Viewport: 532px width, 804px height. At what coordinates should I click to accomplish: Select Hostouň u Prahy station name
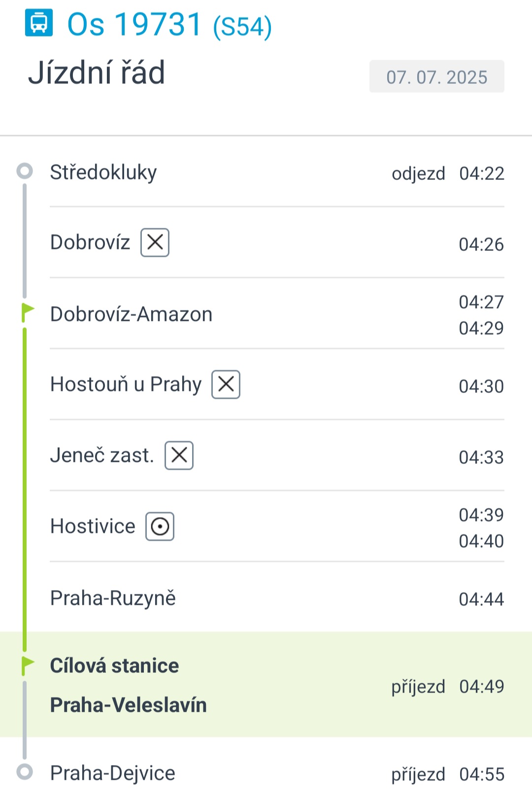pyautogui.click(x=126, y=385)
